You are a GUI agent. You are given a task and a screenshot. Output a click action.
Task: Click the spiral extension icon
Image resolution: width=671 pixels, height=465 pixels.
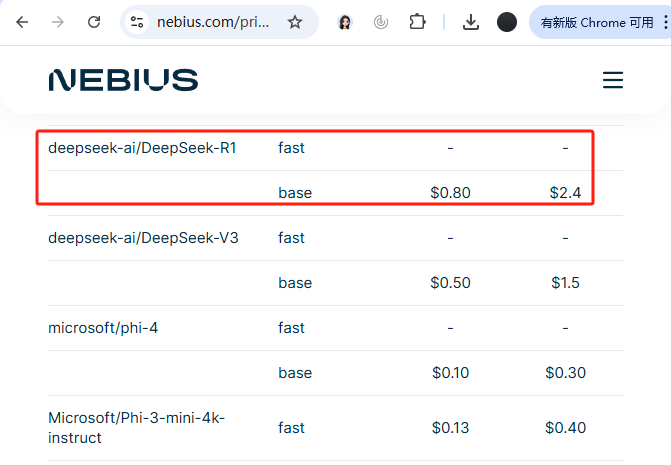(381, 22)
